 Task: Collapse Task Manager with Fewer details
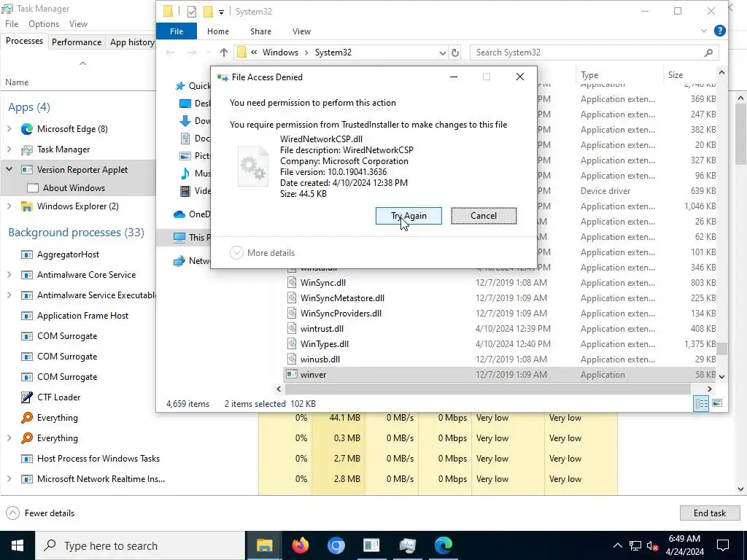[x=41, y=513]
